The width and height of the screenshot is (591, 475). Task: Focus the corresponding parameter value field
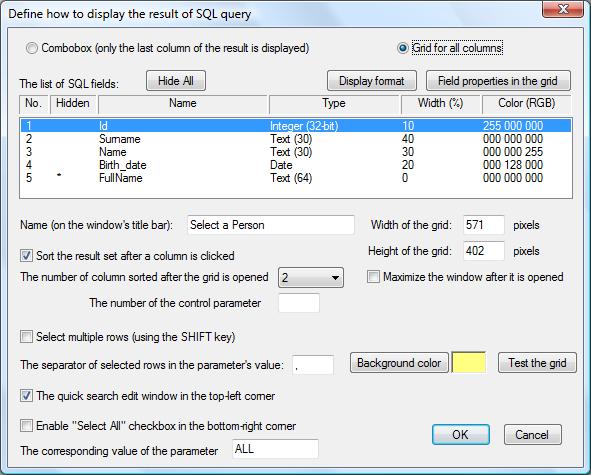pyautogui.click(x=276, y=449)
